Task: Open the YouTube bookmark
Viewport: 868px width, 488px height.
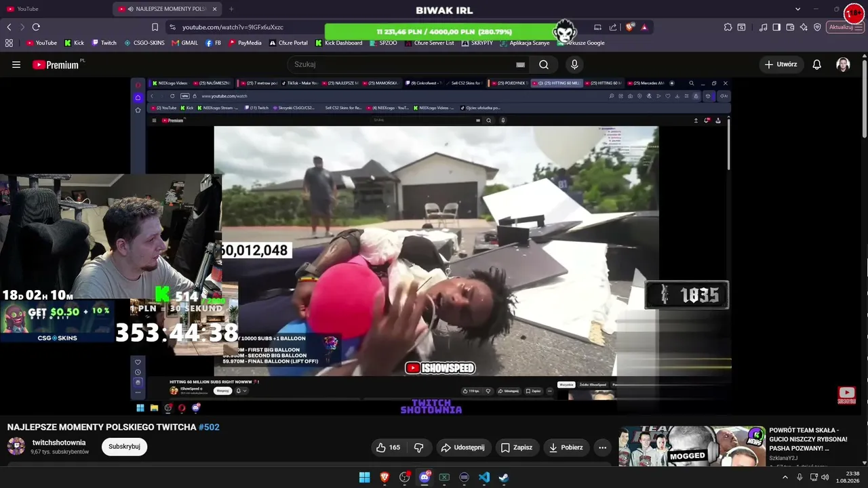Action: (x=41, y=43)
